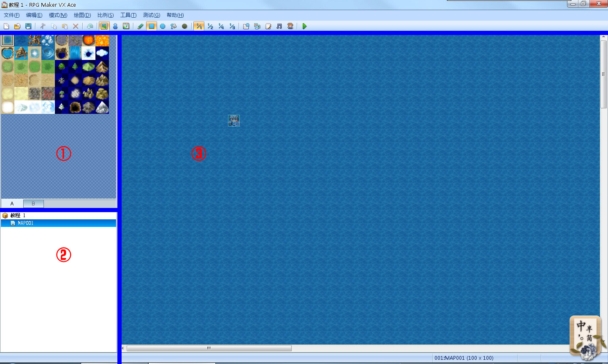This screenshot has height=364, width=608.
Task: Switch to Map editing mode
Action: coord(104,26)
